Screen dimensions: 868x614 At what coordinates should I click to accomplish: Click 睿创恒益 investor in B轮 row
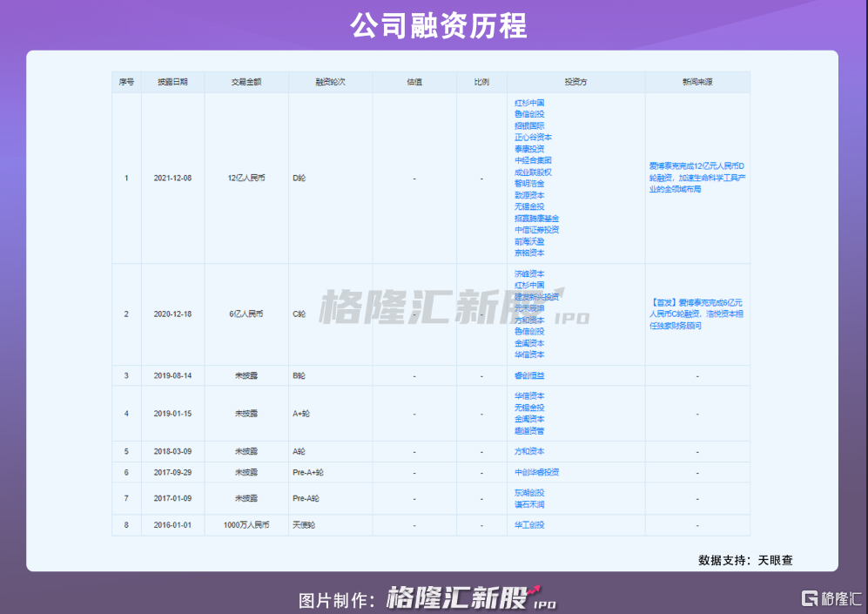[x=529, y=375]
